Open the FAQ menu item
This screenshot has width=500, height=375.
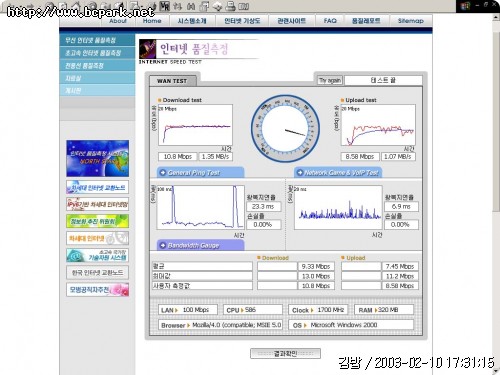point(330,21)
